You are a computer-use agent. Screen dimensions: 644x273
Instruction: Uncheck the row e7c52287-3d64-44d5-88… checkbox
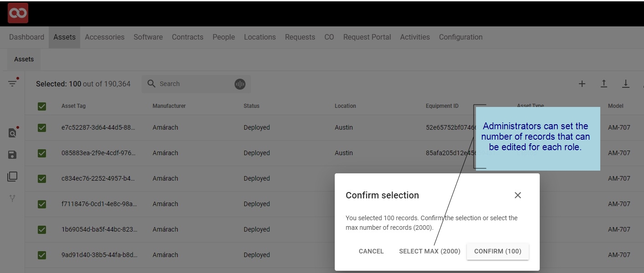click(42, 128)
